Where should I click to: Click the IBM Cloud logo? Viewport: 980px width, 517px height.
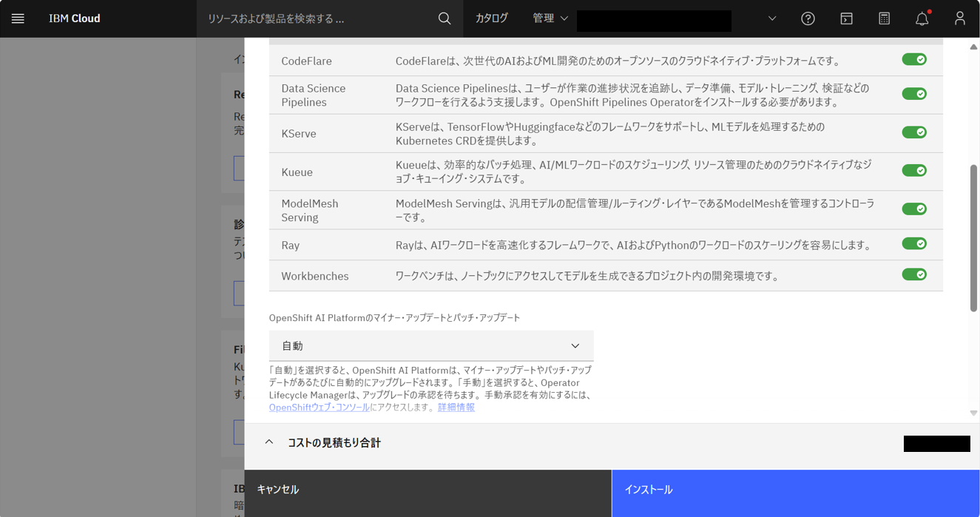click(x=75, y=18)
